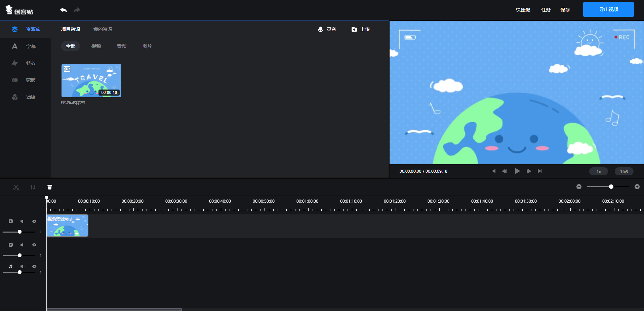Open the 16:9 aspect ratio dropdown
Screen dimensions: 644x311
pyautogui.click(x=624, y=171)
